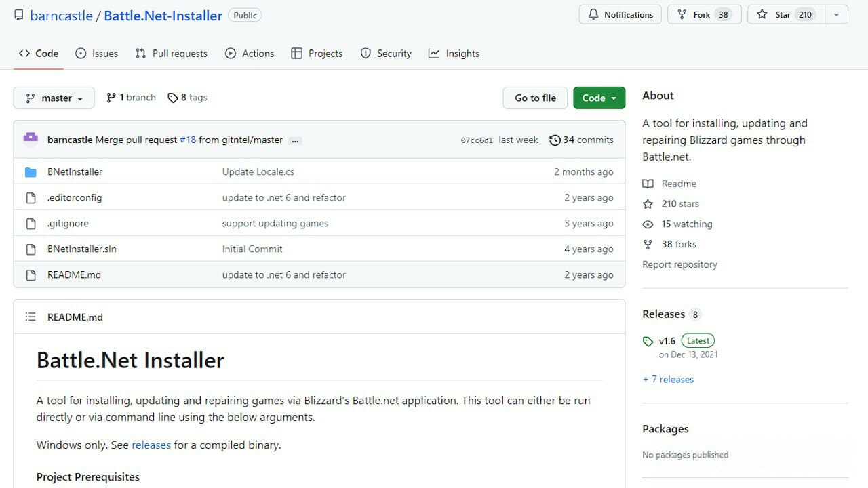Click the '4 years ago' timestamp for BNetInstaller.sln
The height and width of the screenshot is (488, 868).
pos(589,249)
